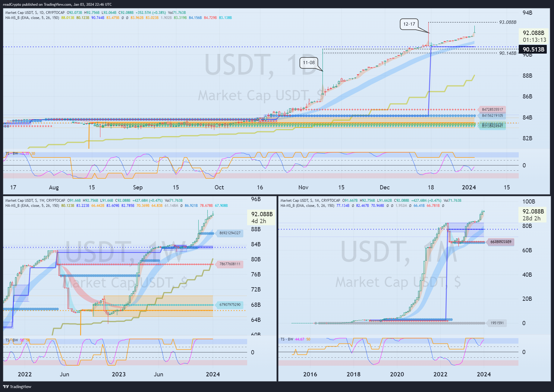Click Nov on the daily time axis
Viewport: 554px width, 392px height.
click(x=303, y=187)
